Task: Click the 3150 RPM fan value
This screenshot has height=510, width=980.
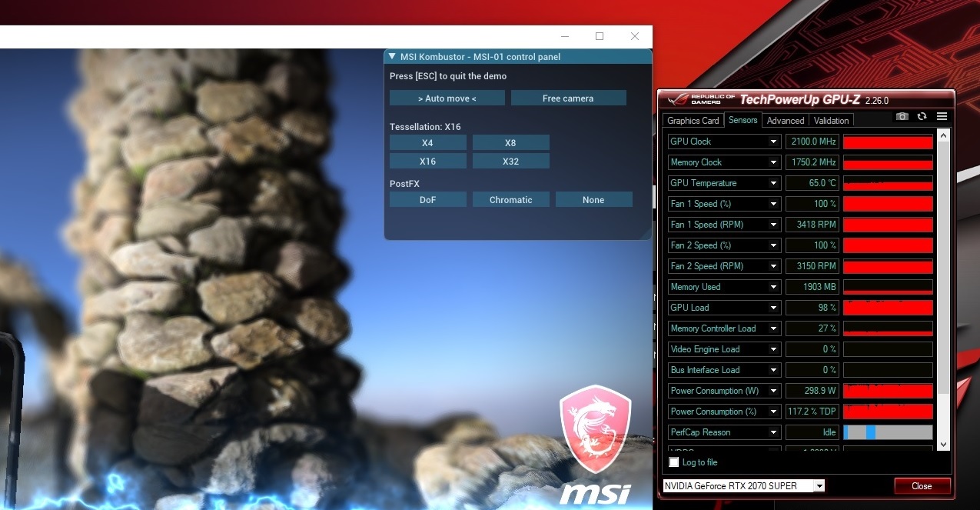Action: tap(812, 266)
